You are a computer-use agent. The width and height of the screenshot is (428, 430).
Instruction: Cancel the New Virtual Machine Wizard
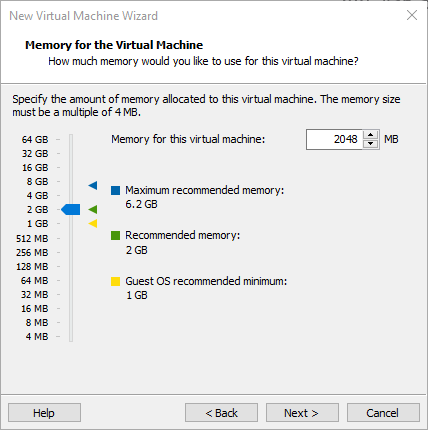click(x=383, y=413)
